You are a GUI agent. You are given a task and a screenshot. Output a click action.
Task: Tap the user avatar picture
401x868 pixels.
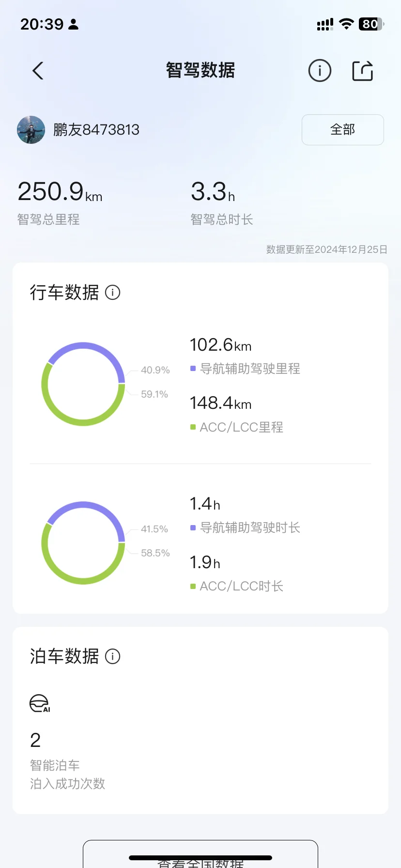(x=31, y=130)
